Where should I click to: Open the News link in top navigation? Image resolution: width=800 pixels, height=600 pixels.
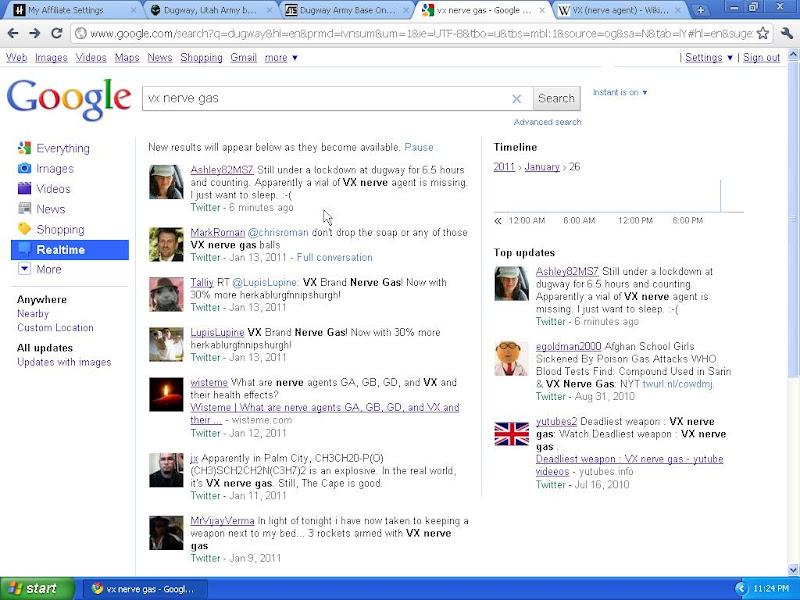[x=160, y=58]
